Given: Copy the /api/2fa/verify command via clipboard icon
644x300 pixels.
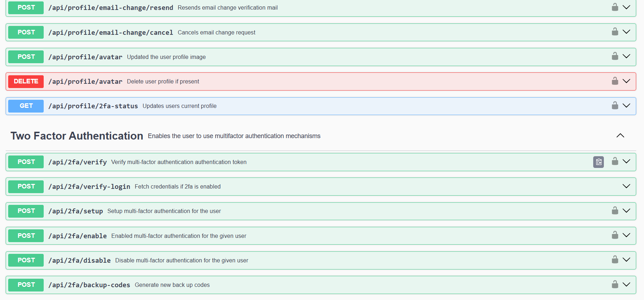Looking at the screenshot, I should (599, 162).
